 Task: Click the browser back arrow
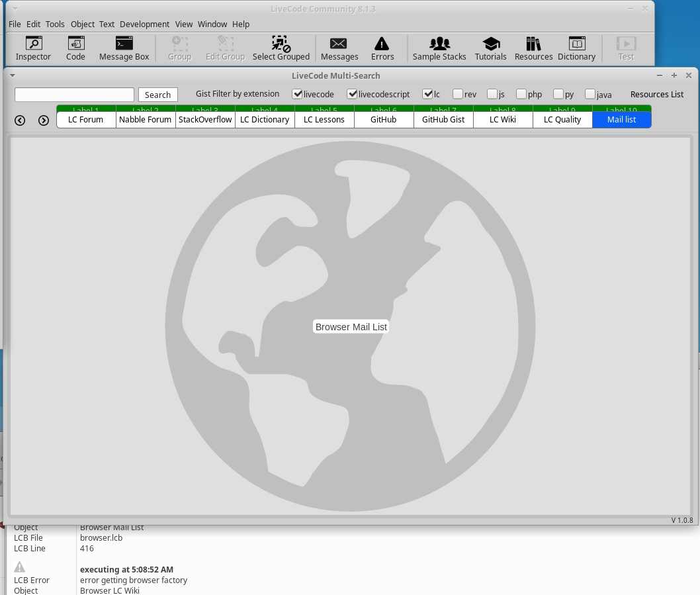click(20, 120)
